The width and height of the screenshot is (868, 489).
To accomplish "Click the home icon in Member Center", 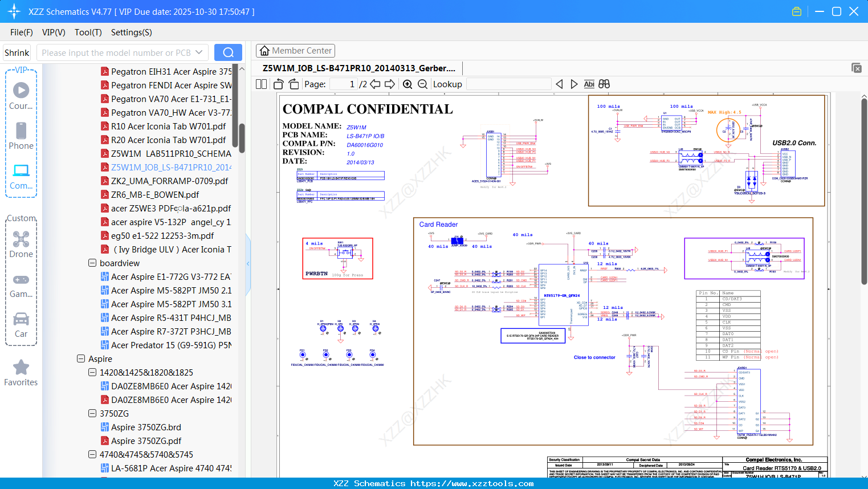I will coord(264,51).
